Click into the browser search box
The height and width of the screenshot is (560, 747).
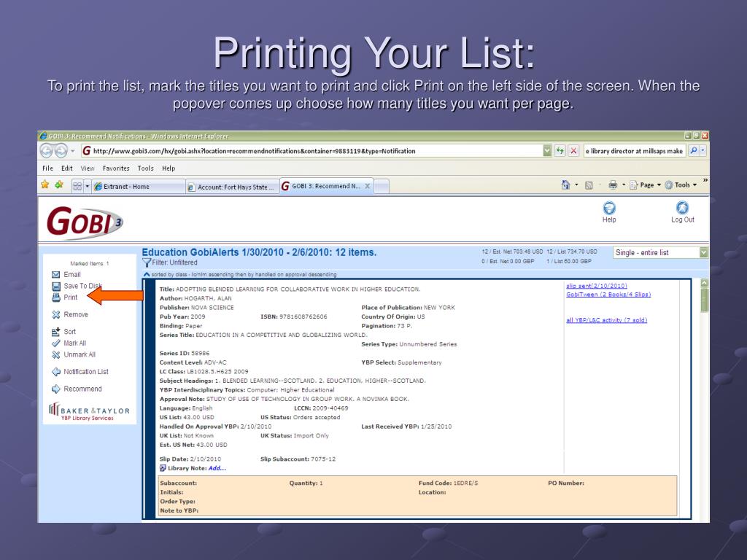[635, 151]
